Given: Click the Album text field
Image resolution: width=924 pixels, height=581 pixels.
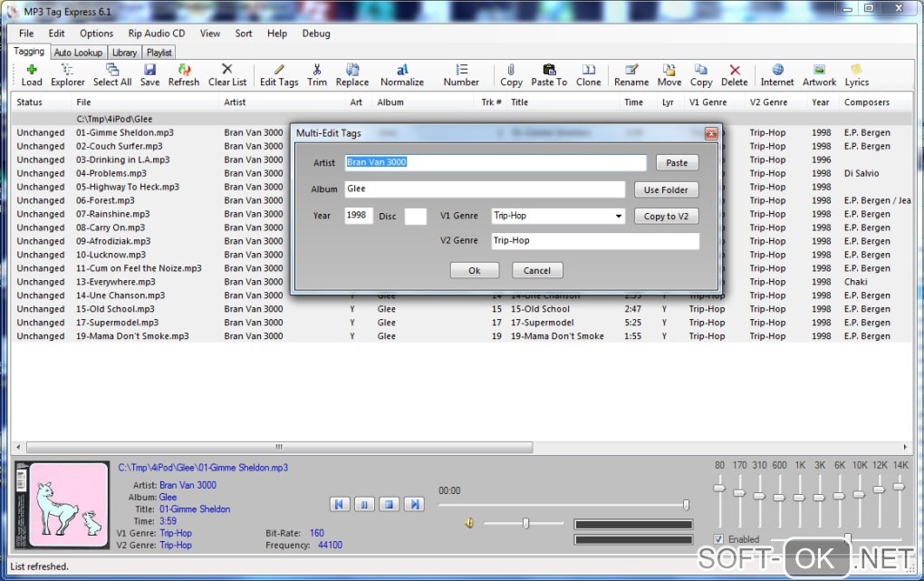Looking at the screenshot, I should (485, 189).
